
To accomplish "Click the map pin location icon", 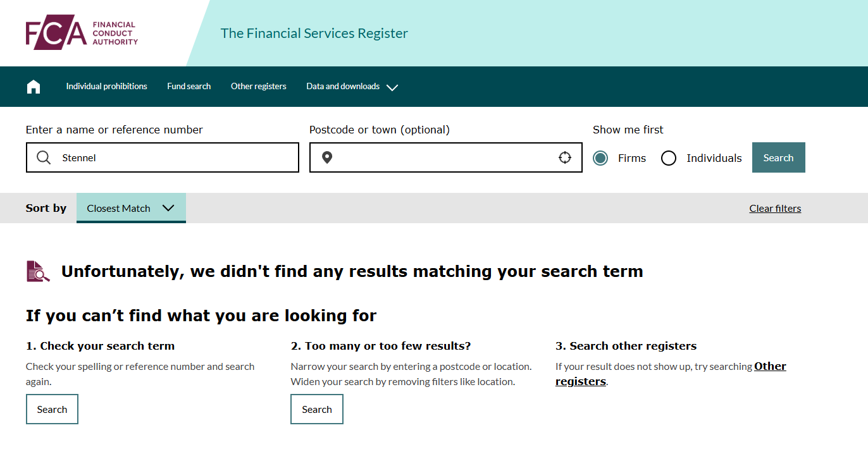I will (327, 157).
